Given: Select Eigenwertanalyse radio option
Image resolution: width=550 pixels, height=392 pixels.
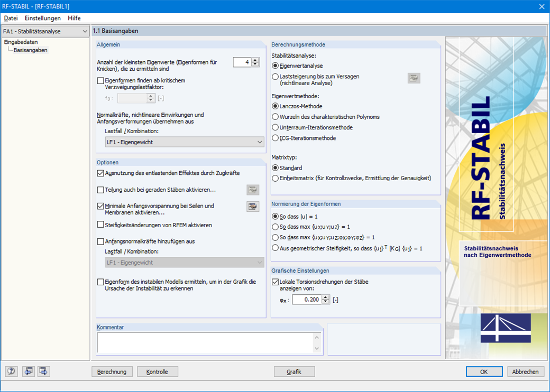Looking at the screenshot, I should pos(276,66).
